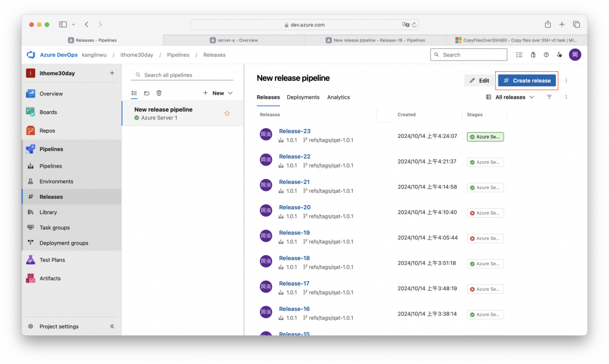
Task: Open the help question mark icon
Action: coord(546,55)
